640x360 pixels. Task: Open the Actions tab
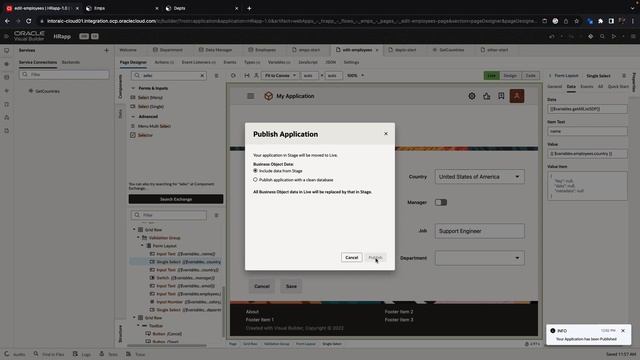click(164, 62)
